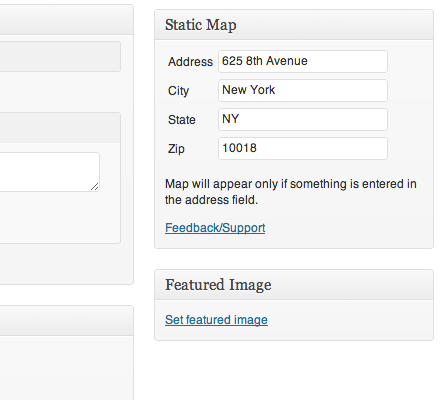
Task: Click the bottom-left panel header bar
Action: click(x=67, y=321)
